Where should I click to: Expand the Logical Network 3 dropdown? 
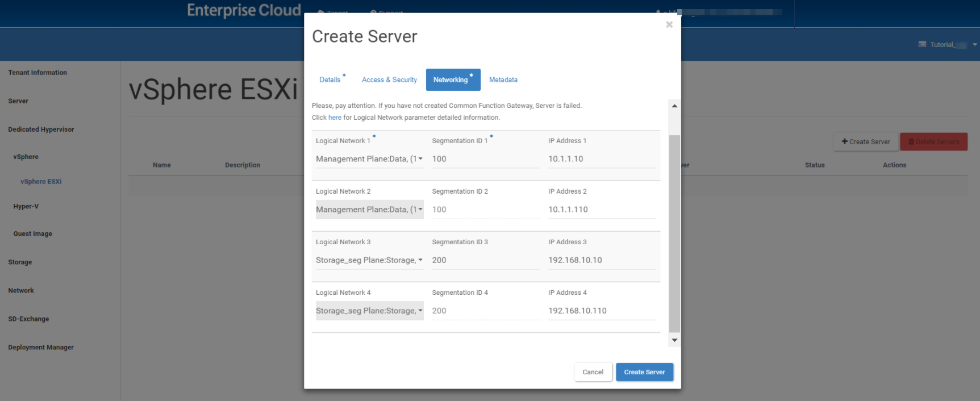click(x=369, y=260)
